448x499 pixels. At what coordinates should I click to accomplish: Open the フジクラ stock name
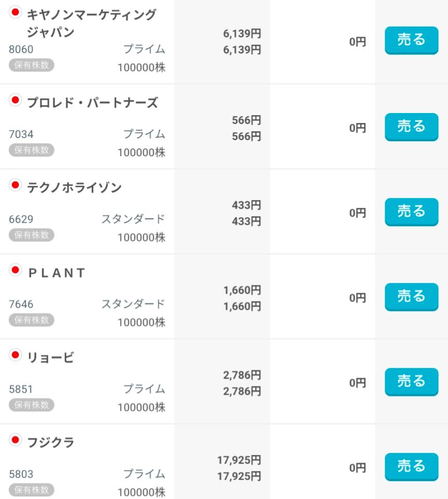(50, 443)
